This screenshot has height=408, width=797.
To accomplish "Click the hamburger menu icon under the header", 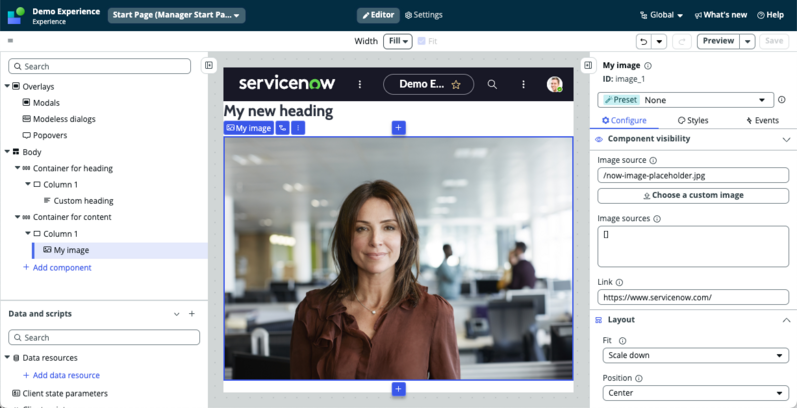I will 11,41.
